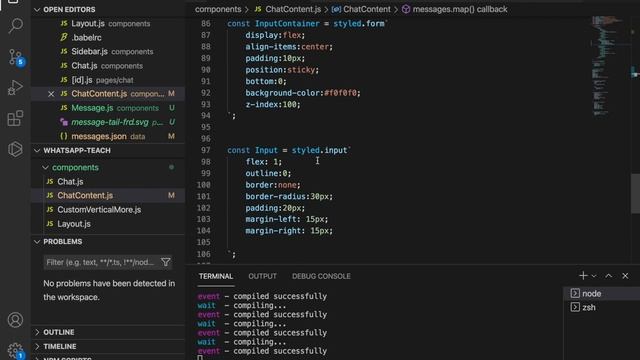This screenshot has height=360, width=640.
Task: Click 'flex: 1;' on line 98
Action: (264, 162)
